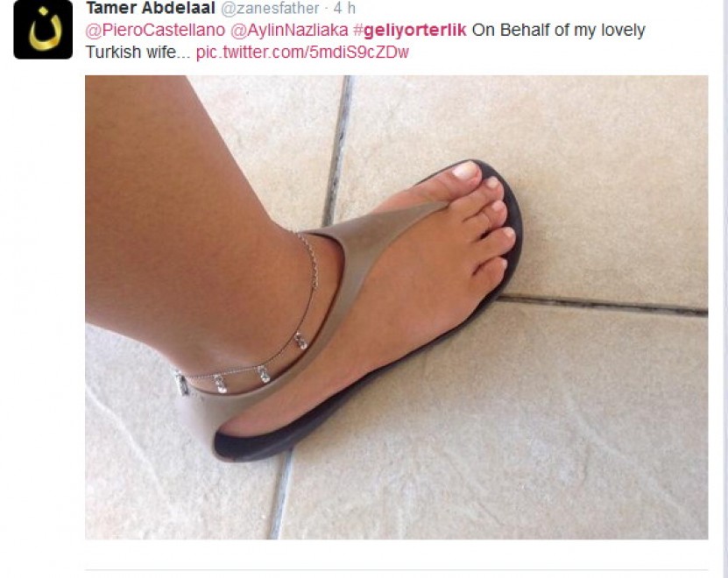Screen dimensions: 728x578
Task: Open Tamer Abdelaal's profile name
Action: point(151,8)
